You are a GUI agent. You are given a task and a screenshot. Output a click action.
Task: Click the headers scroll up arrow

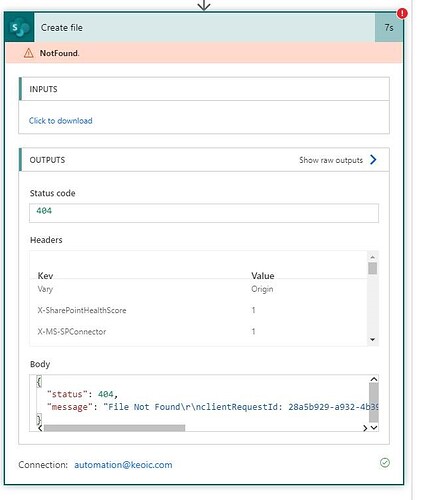[x=373, y=257]
